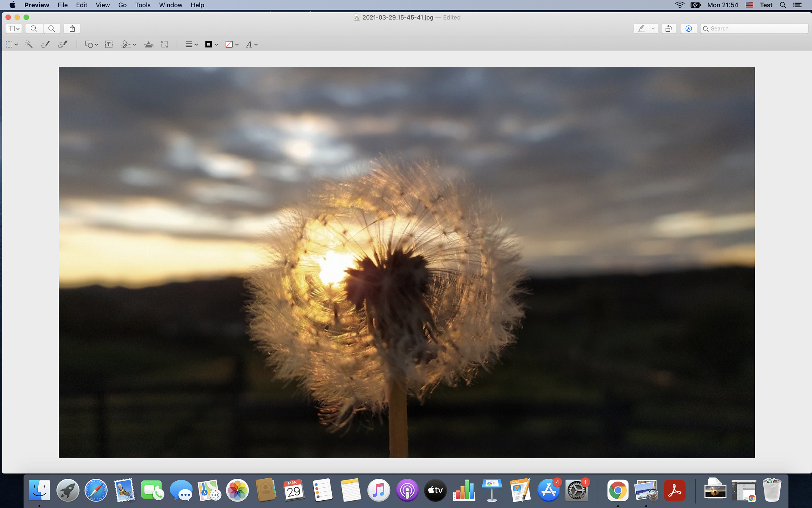Viewport: 812px width, 508px height.
Task: Open Adjust Size tool
Action: point(164,44)
